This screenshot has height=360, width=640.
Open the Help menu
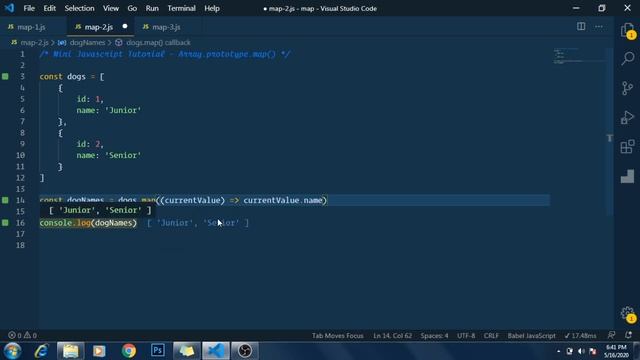click(x=212, y=8)
